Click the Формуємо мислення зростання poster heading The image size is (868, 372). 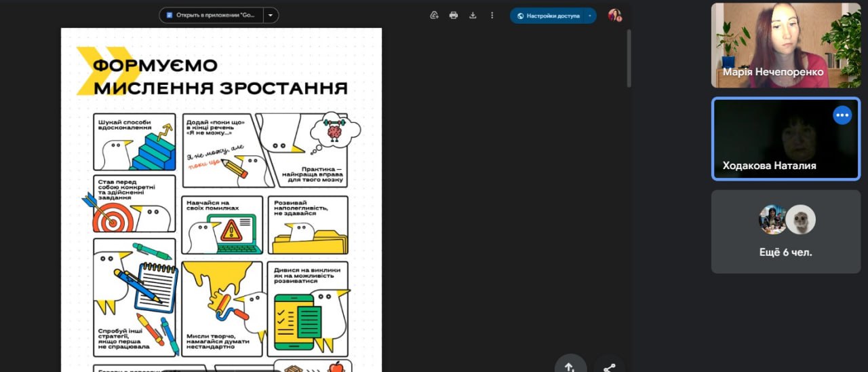point(219,77)
